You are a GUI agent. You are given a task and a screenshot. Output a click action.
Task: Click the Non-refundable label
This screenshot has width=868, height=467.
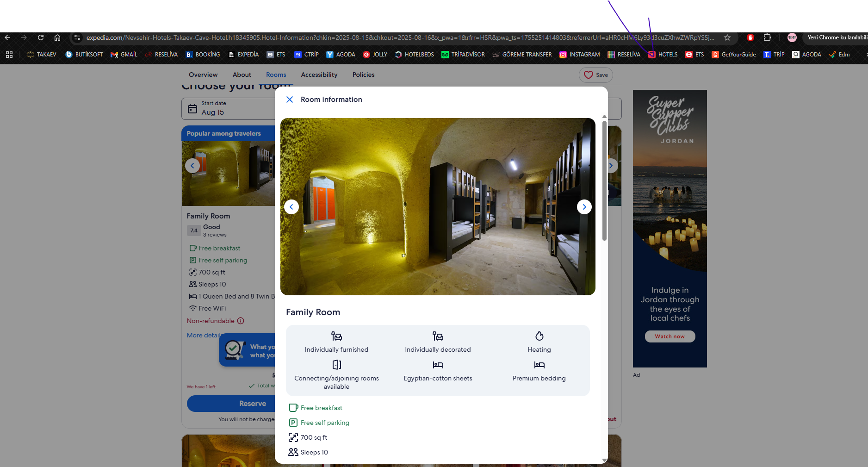point(211,321)
